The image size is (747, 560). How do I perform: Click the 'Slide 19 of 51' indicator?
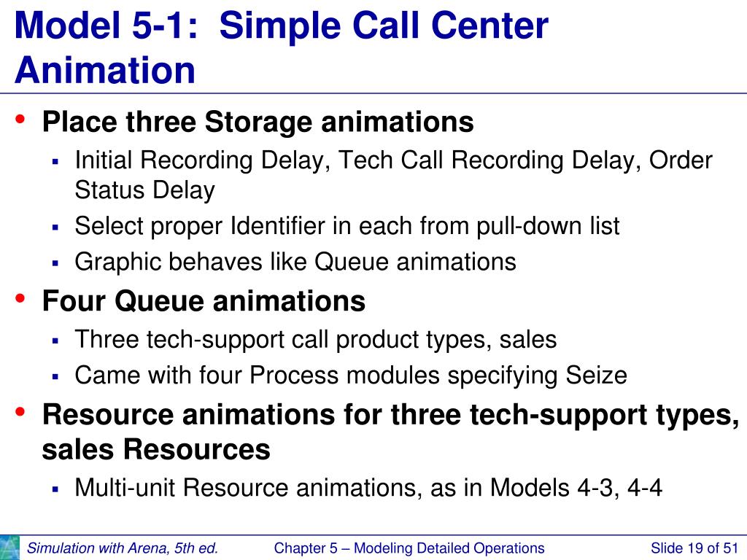pyautogui.click(x=694, y=548)
